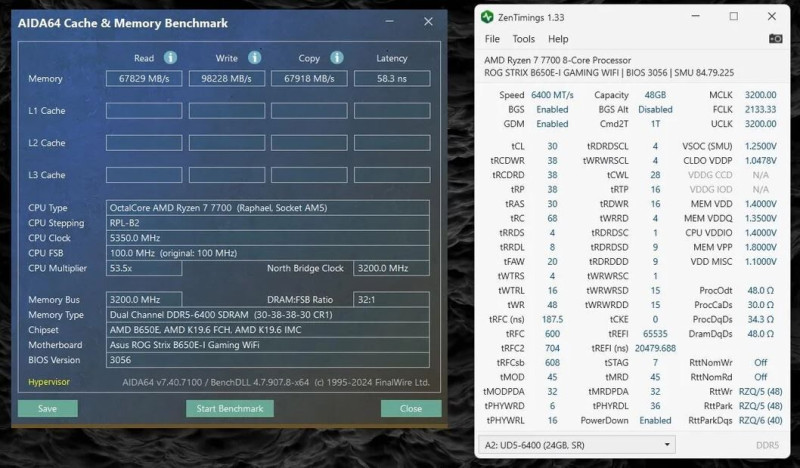
Task: Click the Close button in AIDA64
Action: (411, 408)
